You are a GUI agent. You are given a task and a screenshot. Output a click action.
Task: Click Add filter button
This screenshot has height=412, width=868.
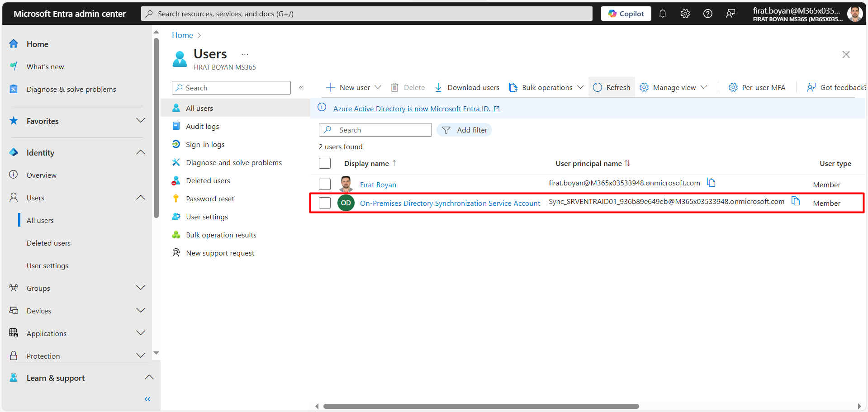click(464, 130)
